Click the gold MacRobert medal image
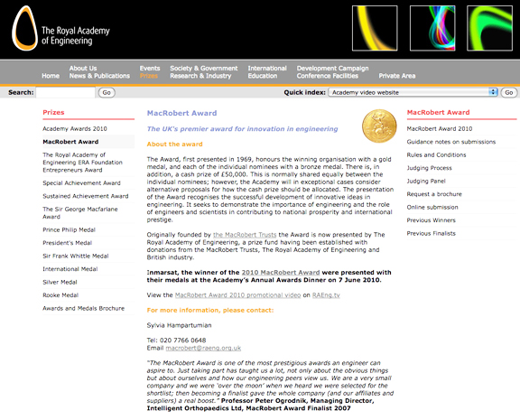The height and width of the screenshot is (420, 520). [x=379, y=126]
